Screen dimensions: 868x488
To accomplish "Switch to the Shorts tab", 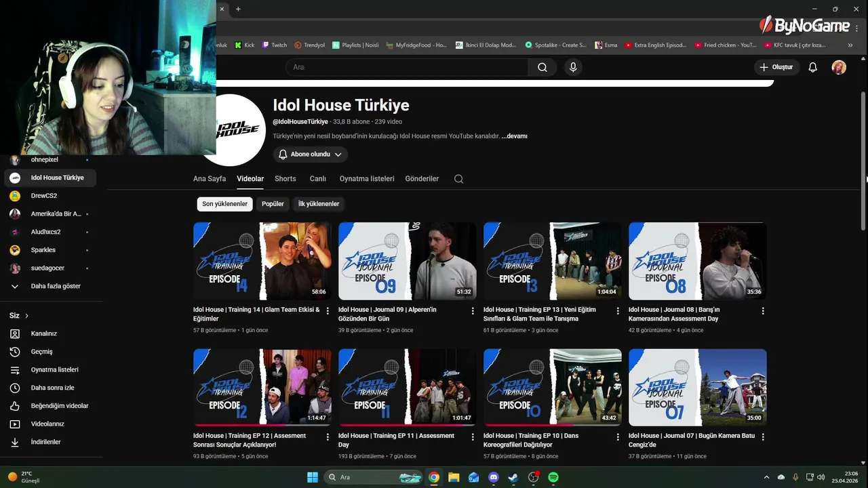I will pos(285,179).
